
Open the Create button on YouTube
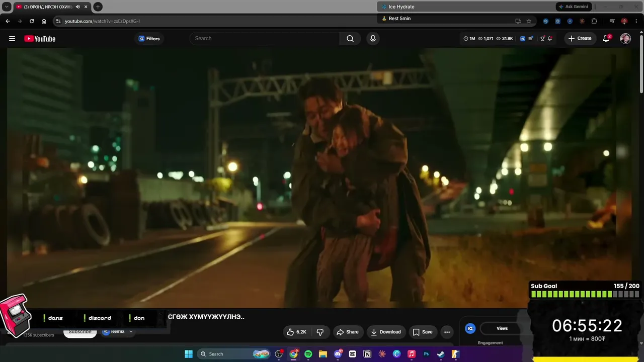pyautogui.click(x=580, y=38)
